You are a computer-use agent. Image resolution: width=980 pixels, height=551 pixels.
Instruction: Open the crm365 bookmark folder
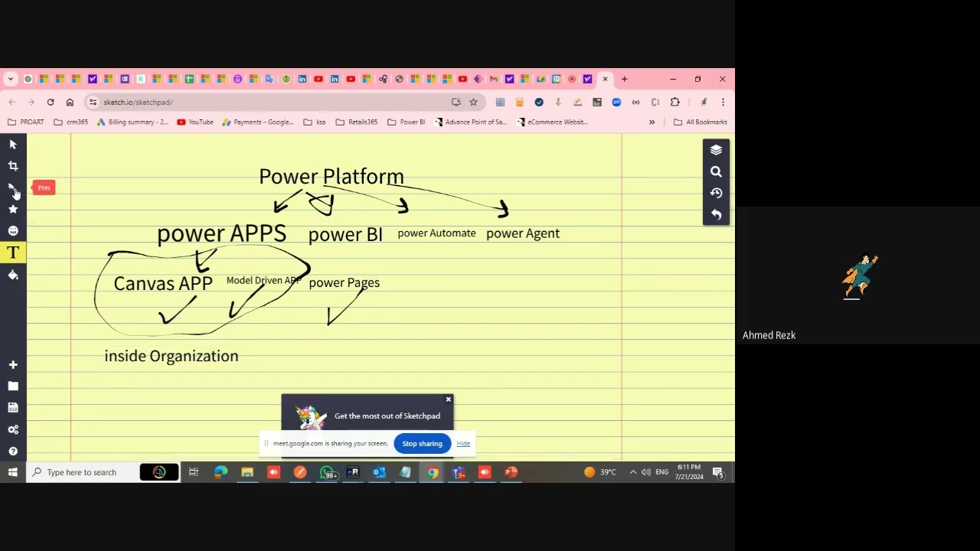pyautogui.click(x=71, y=122)
